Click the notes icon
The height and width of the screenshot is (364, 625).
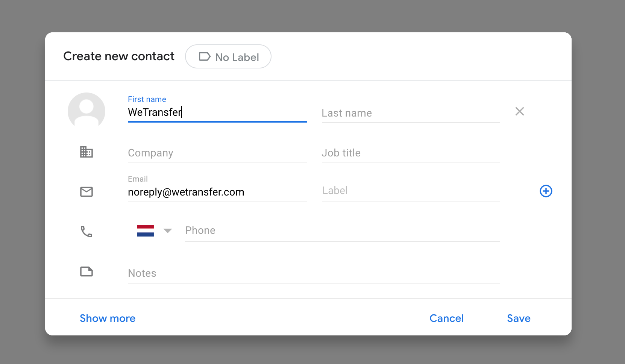(86, 271)
